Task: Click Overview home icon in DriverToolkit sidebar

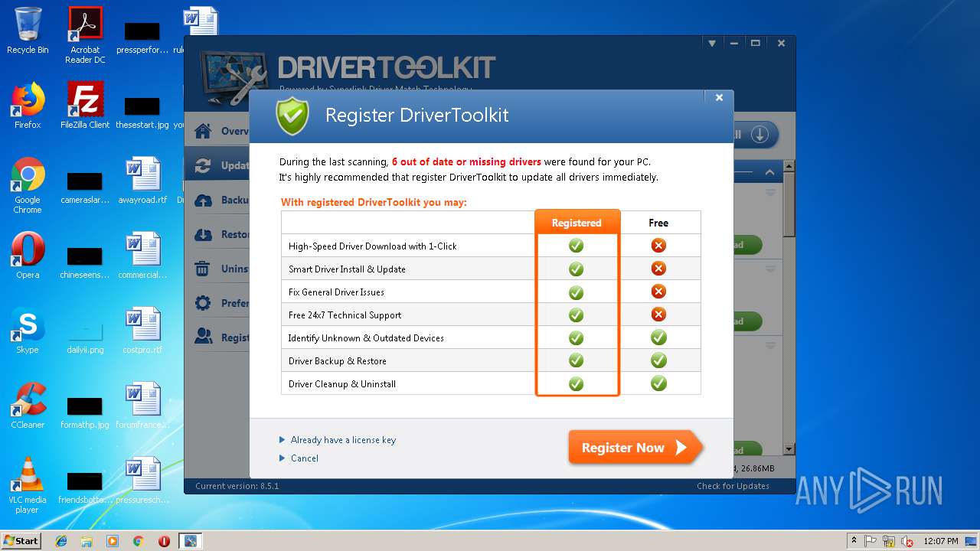Action: (x=203, y=131)
